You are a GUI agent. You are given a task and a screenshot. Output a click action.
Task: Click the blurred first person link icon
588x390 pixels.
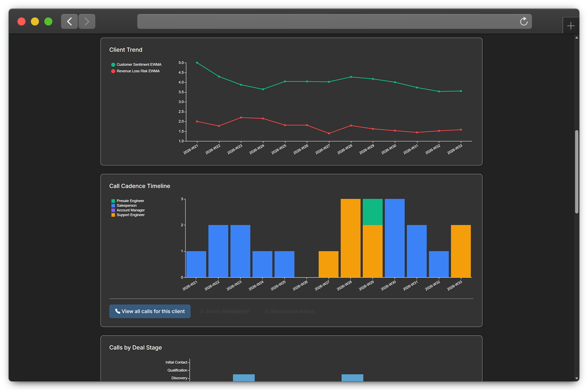coord(202,311)
